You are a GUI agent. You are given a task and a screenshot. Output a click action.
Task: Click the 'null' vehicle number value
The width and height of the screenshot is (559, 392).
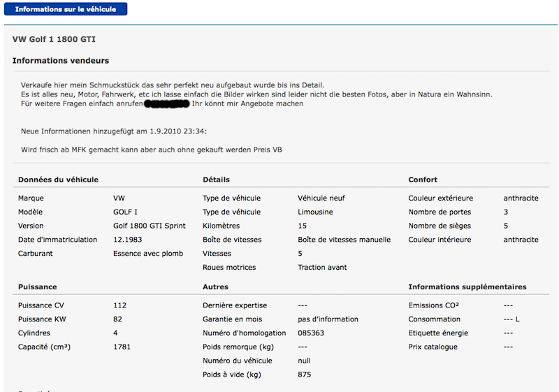[304, 361]
